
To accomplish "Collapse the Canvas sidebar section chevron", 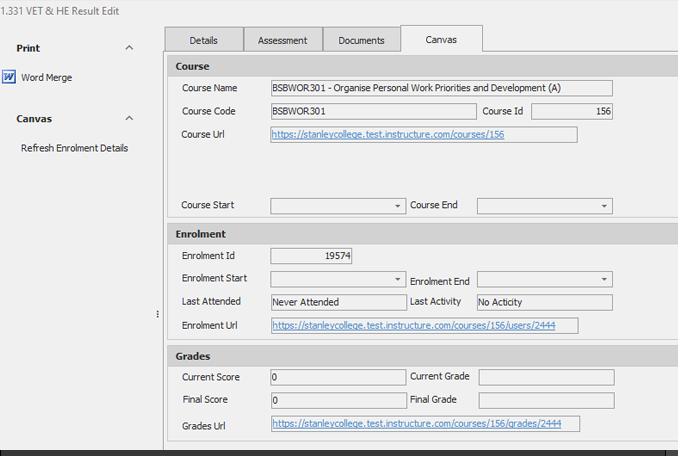I will tap(129, 118).
